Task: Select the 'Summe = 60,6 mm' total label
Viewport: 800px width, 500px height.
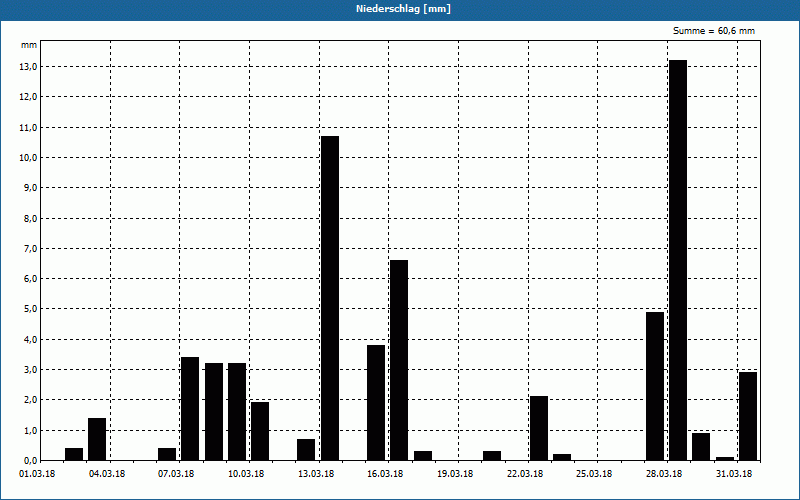Action: [x=714, y=31]
